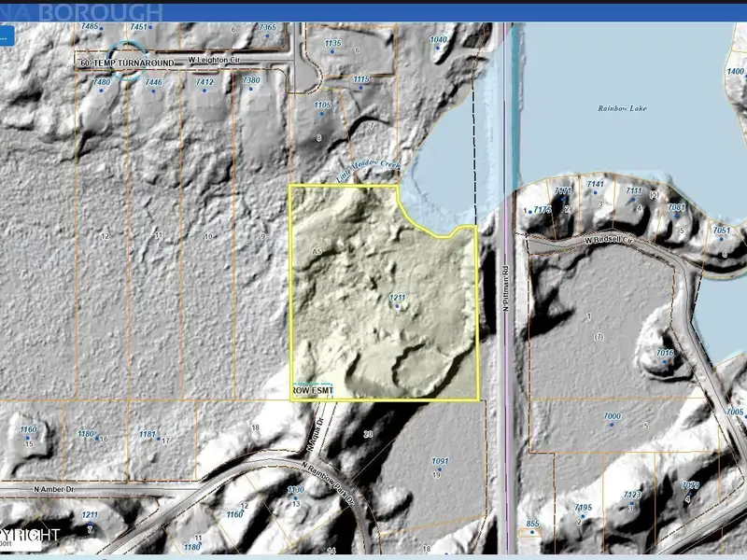Click the 60' TEMP TURNAROUND circle
This screenshot has width=747, height=560.
coord(128,60)
